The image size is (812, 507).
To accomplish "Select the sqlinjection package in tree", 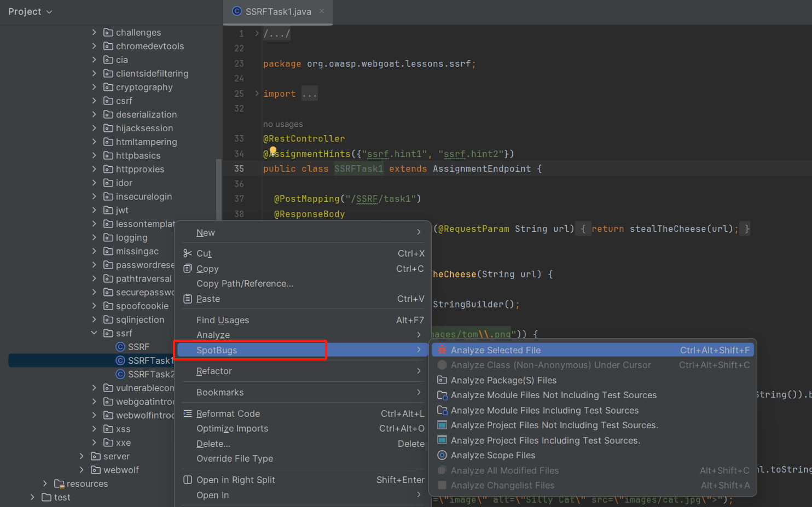I will click(x=140, y=319).
